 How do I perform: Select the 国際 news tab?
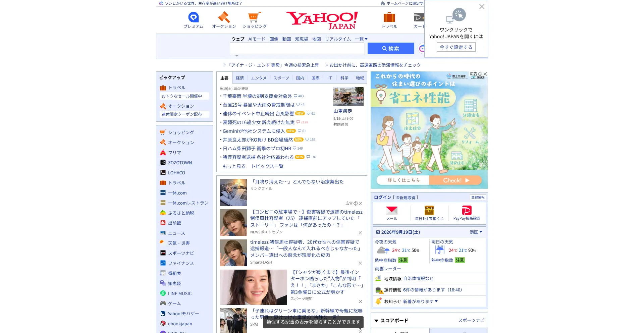click(x=316, y=78)
